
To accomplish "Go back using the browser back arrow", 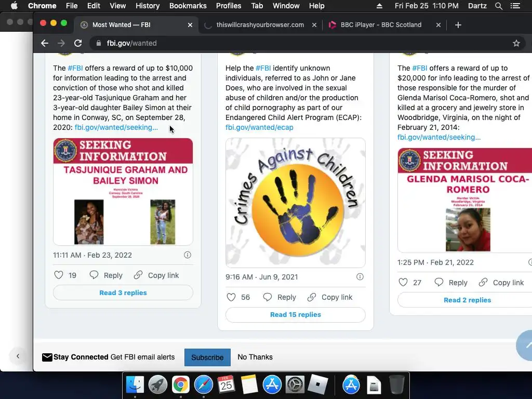I will point(45,43).
